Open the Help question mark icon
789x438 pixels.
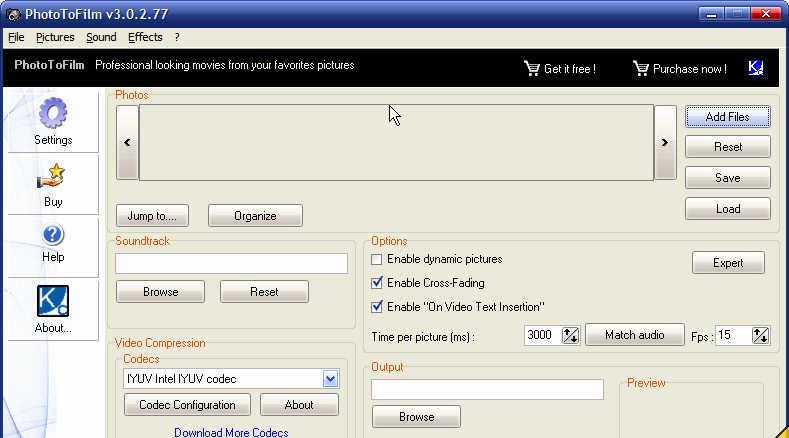[53, 235]
